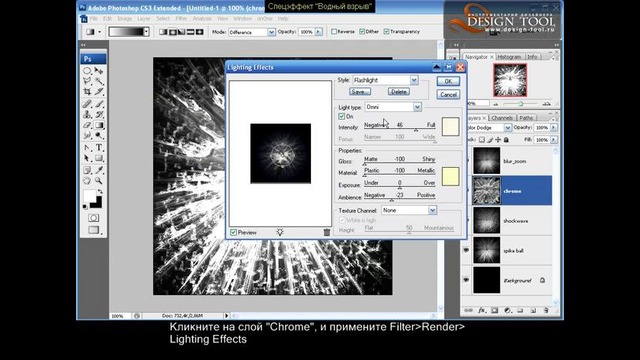Select the Hand tool

coord(87,180)
